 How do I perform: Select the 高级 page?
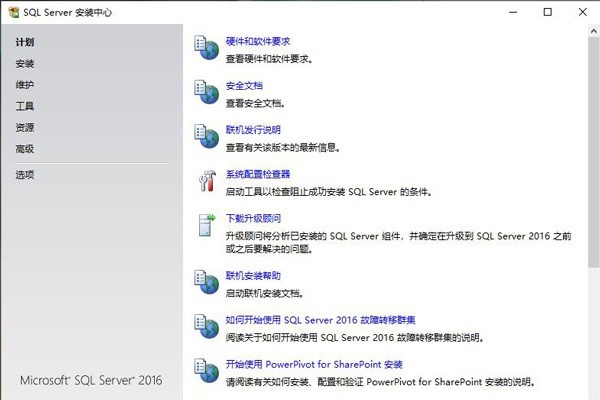pos(25,149)
